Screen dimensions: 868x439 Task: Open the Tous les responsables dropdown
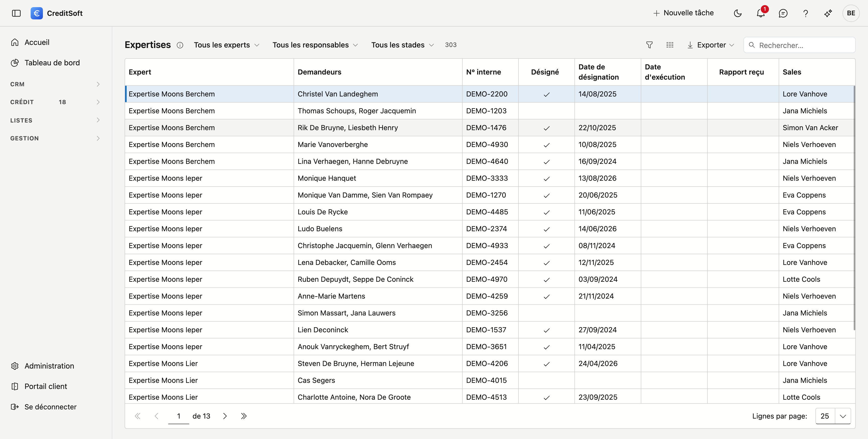[315, 45]
